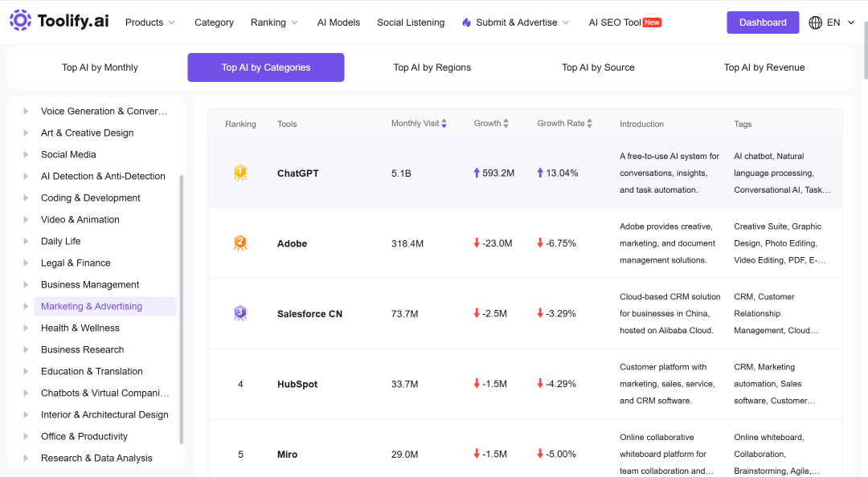
Task: Click the gold rank 1 medal
Action: click(240, 173)
